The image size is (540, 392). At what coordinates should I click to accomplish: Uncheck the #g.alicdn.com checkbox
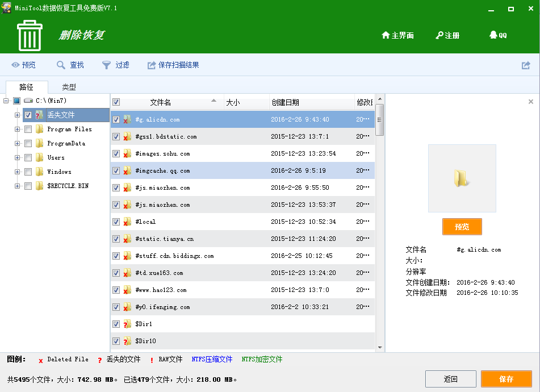(x=116, y=119)
